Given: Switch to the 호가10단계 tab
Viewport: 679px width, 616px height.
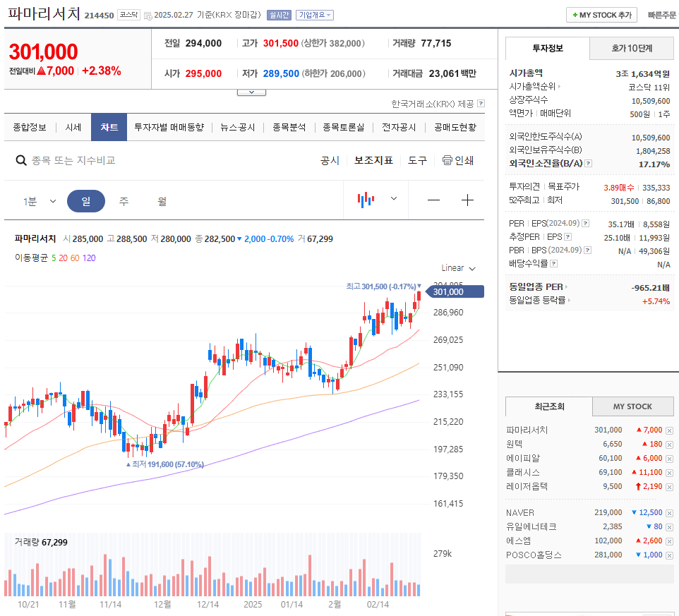Looking at the screenshot, I should pyautogui.click(x=632, y=48).
